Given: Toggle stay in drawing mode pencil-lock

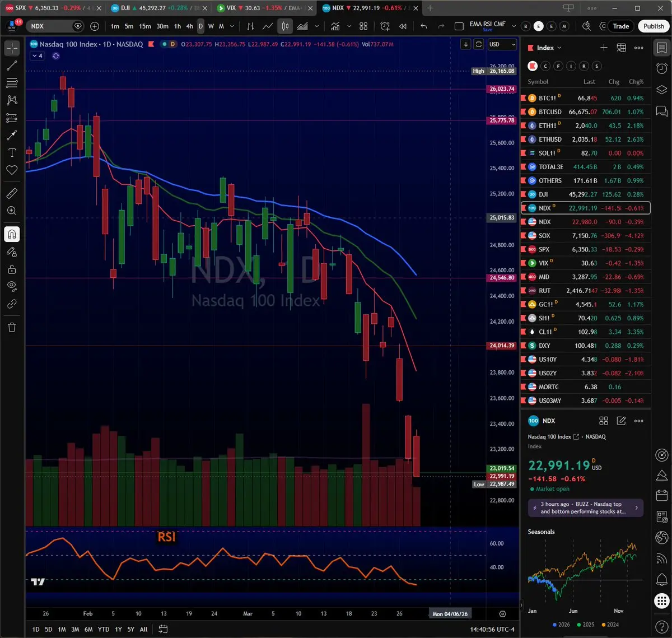Looking at the screenshot, I should pos(12,252).
